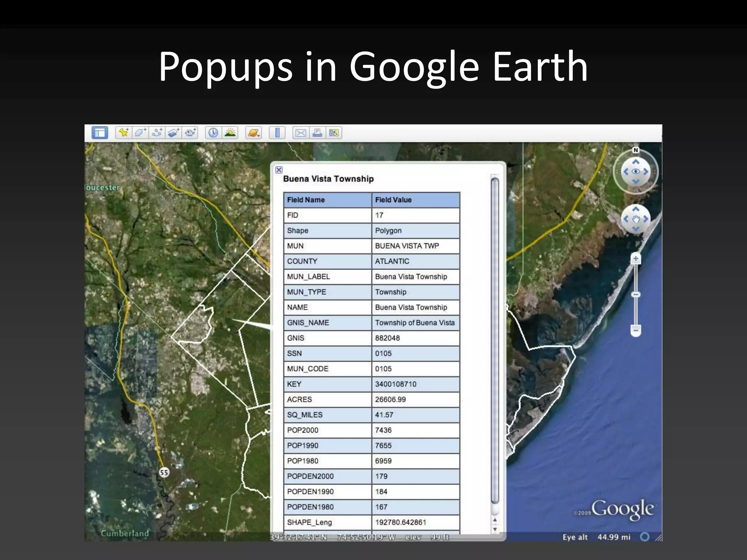Image resolution: width=747 pixels, height=560 pixels.
Task: Click the Record a Tour camera icon
Action: pos(190,133)
